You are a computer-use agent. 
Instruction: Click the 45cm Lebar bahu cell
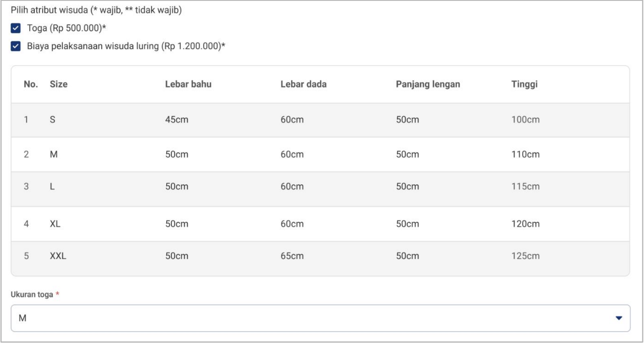[177, 120]
